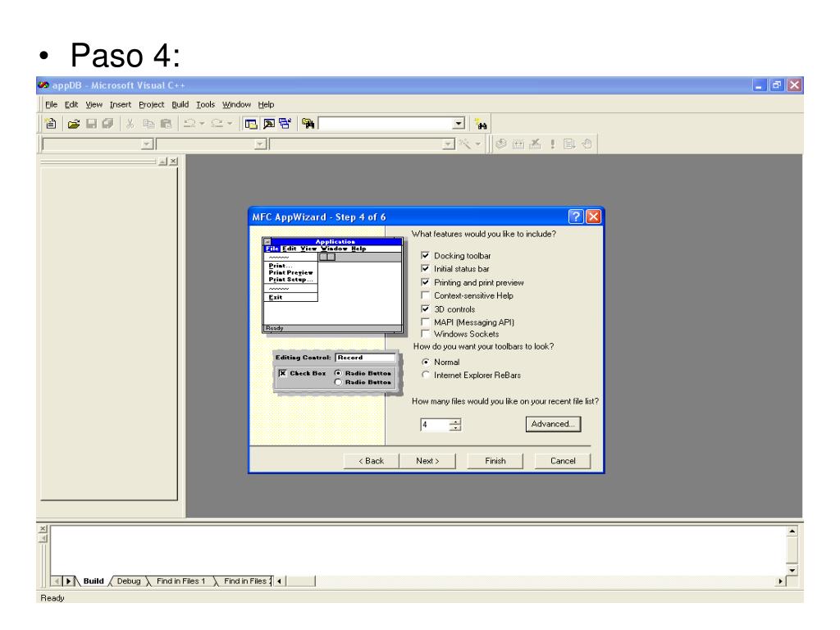
Task: Click the Undo arrow icon
Action: (x=189, y=124)
